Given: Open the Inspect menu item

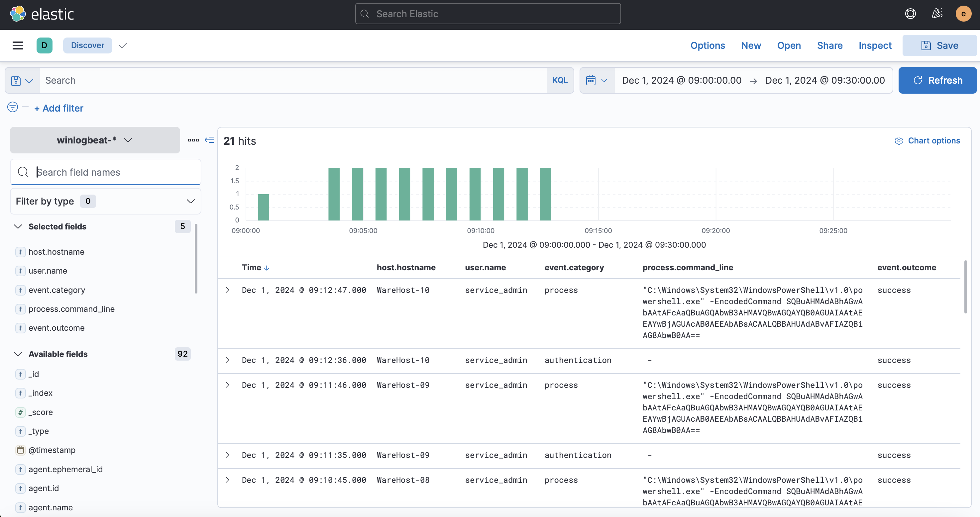Looking at the screenshot, I should 875,45.
